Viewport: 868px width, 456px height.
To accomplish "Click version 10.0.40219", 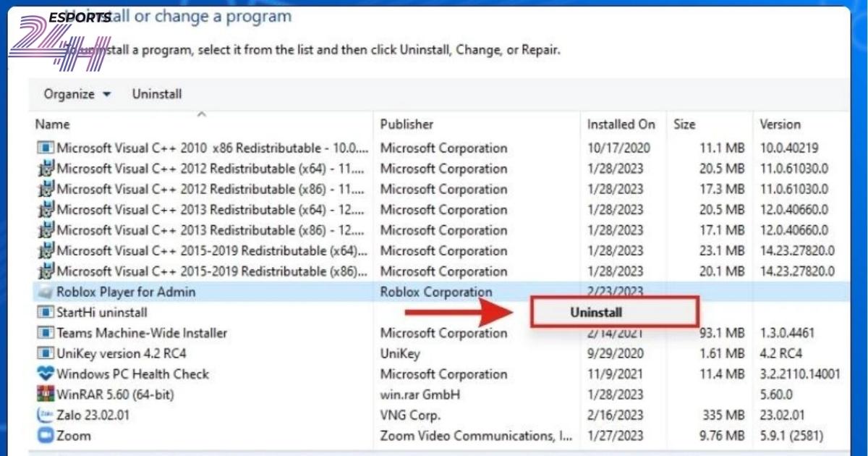I will (789, 148).
